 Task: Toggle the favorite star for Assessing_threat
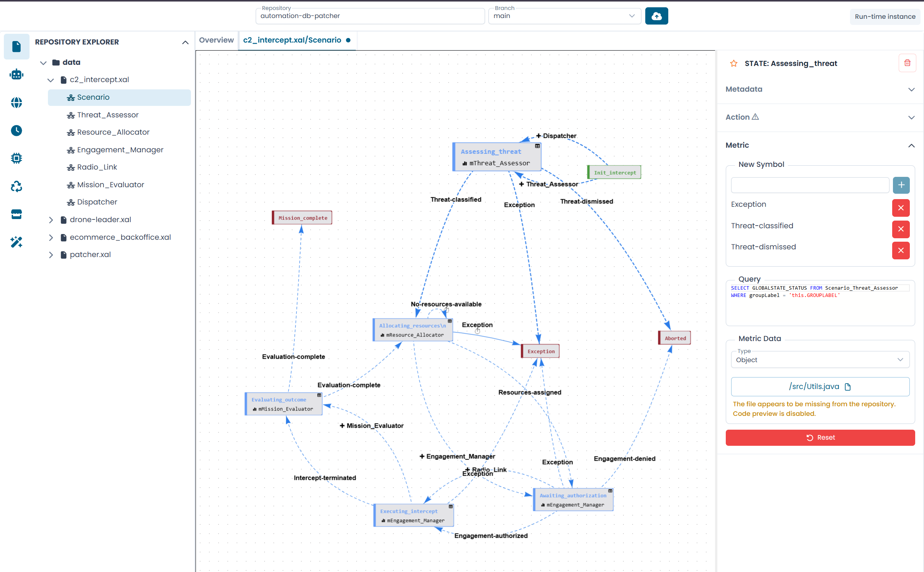[x=734, y=63]
